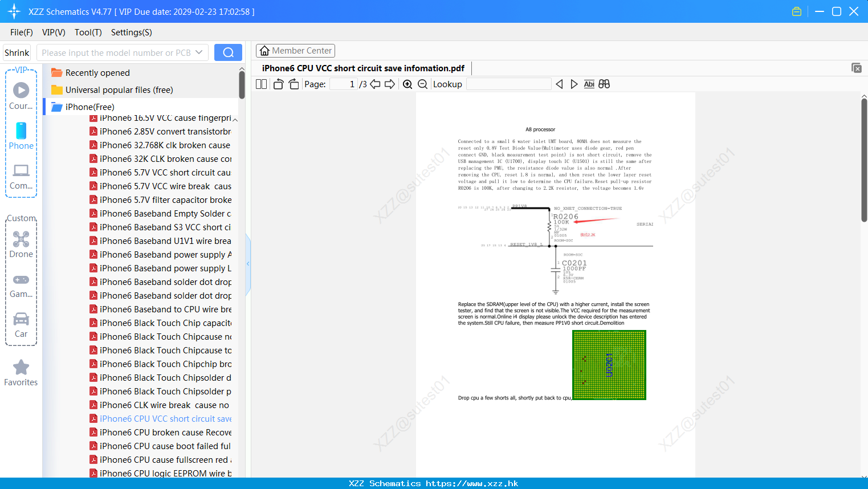Click the Lookup text field
Image resolution: width=868 pixels, height=489 pixels.
[x=509, y=84]
